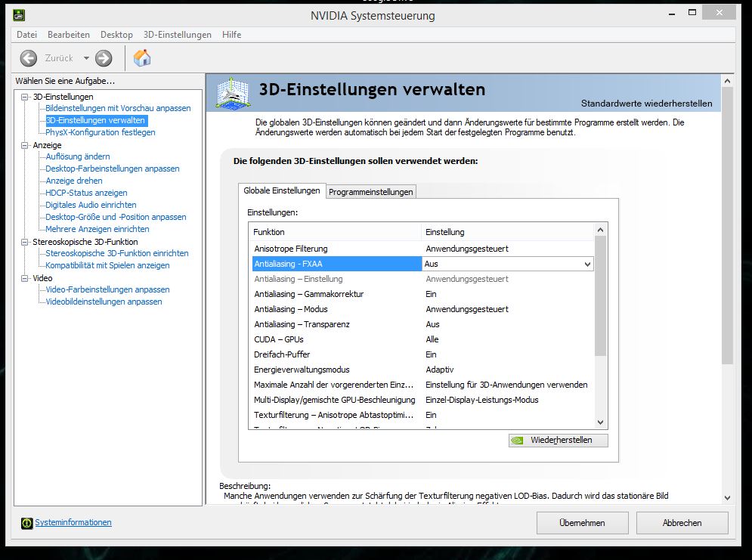Open the Antialiasing - FXAA value dropdown
The width and height of the screenshot is (752, 560).
(587, 265)
